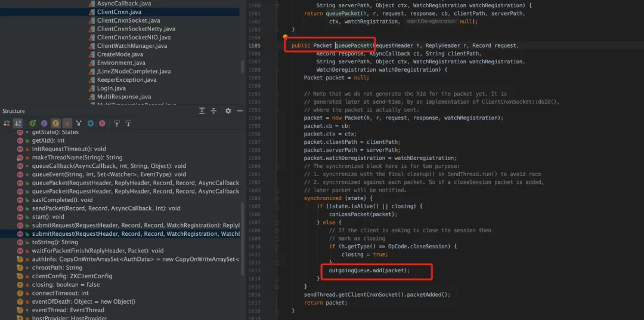This screenshot has width=644, height=320.
Task: Open ClientCnxnSocketNIO.java file
Action: (134, 38)
